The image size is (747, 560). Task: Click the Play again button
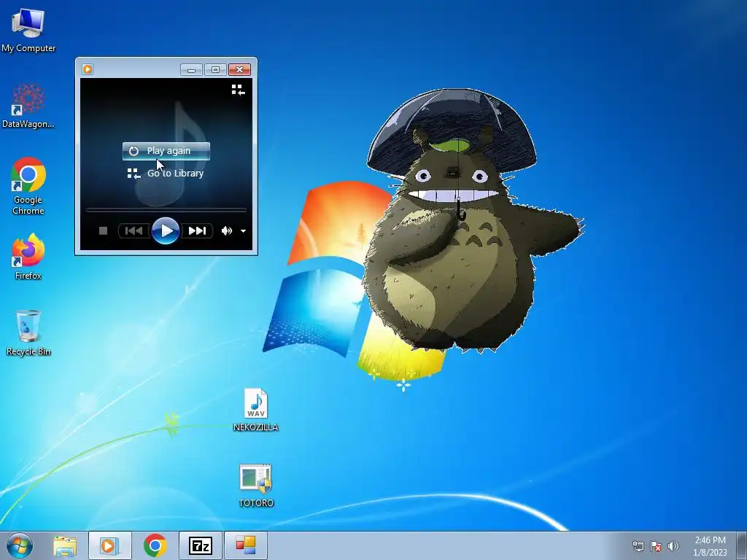(x=166, y=151)
